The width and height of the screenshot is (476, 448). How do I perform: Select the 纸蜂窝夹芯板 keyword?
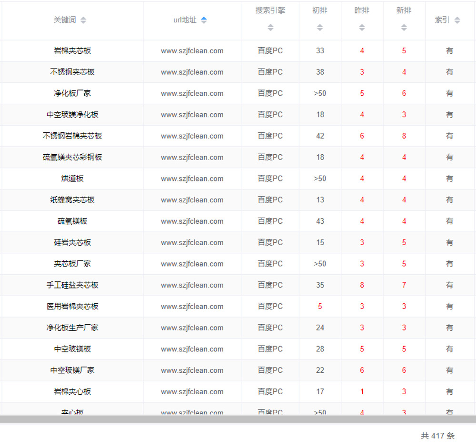[x=72, y=200]
